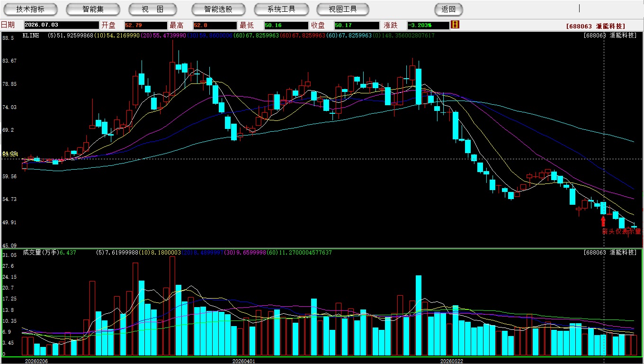Click the MA10 value 54.2169990
The height and width of the screenshot is (364, 644).
pyautogui.click(x=123, y=36)
